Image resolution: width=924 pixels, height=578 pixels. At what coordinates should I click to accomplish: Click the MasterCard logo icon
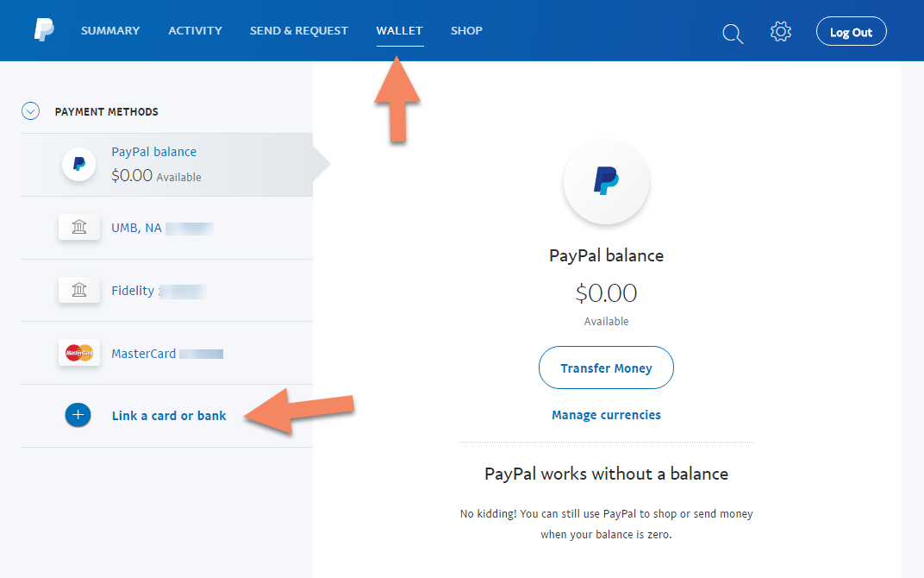(79, 353)
